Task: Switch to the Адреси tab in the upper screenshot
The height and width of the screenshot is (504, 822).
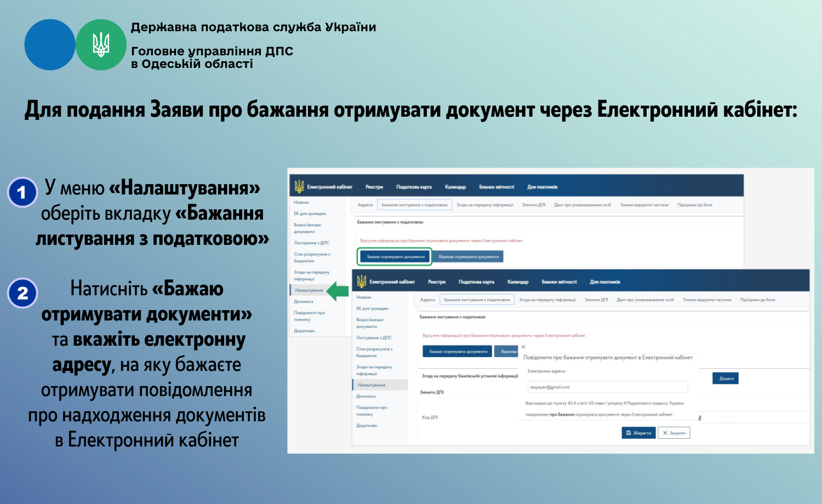Action: [365, 205]
